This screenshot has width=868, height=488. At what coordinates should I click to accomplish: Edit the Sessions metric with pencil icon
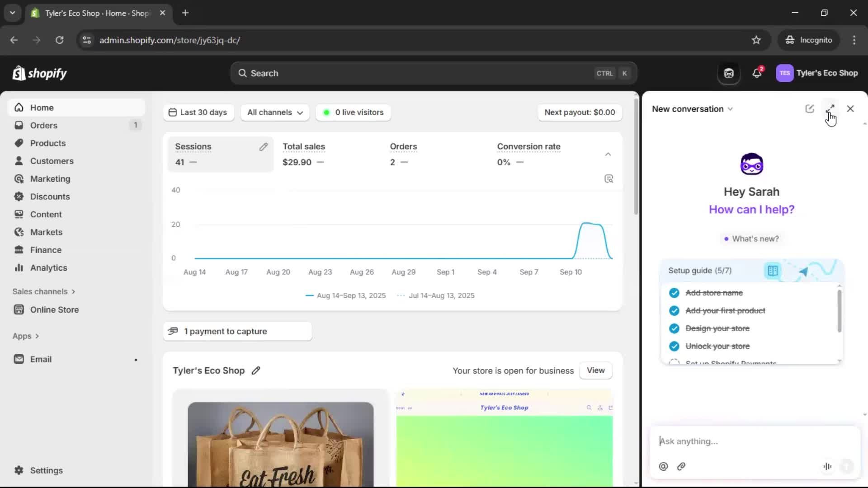click(x=263, y=147)
